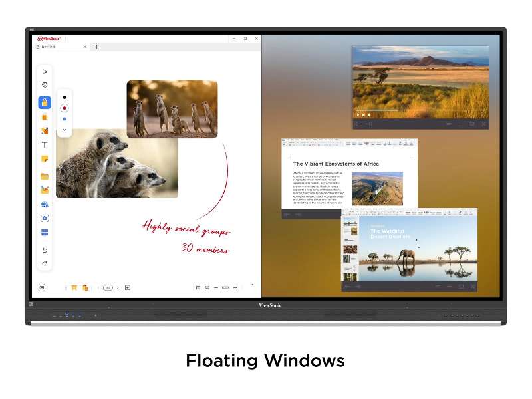
Task: Choose the black pen color
Action: [x=65, y=97]
